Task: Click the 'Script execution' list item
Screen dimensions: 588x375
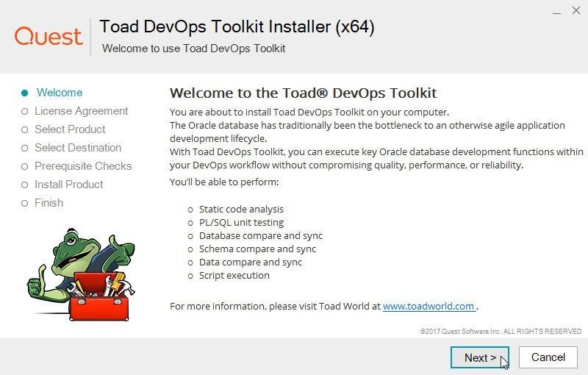Action: point(234,275)
